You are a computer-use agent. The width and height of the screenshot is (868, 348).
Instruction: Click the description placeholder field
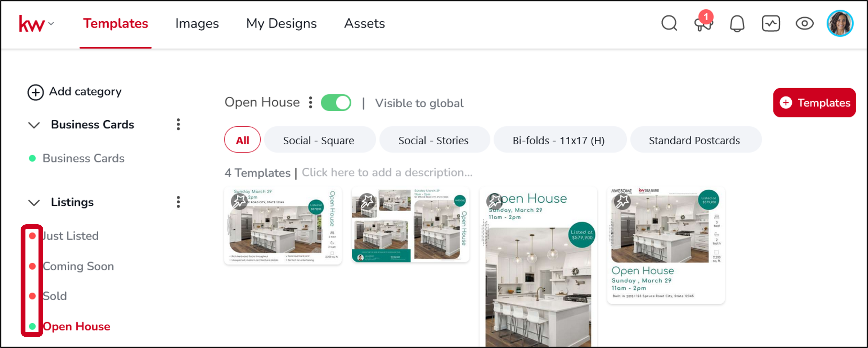tap(387, 172)
